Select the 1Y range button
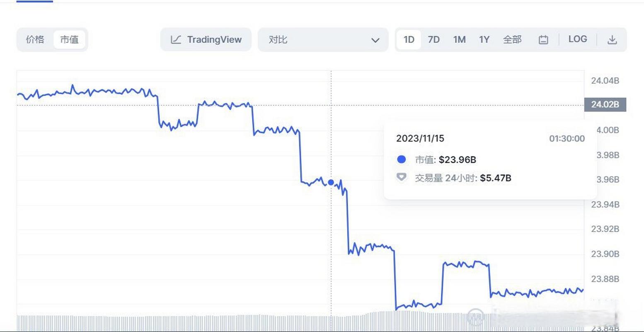This screenshot has height=332, width=644. tap(484, 39)
